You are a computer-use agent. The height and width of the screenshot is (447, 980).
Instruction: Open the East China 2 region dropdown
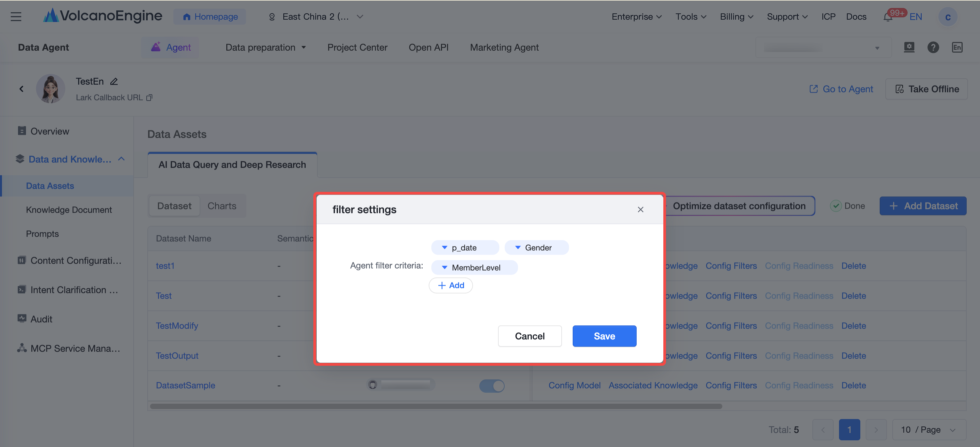316,17
